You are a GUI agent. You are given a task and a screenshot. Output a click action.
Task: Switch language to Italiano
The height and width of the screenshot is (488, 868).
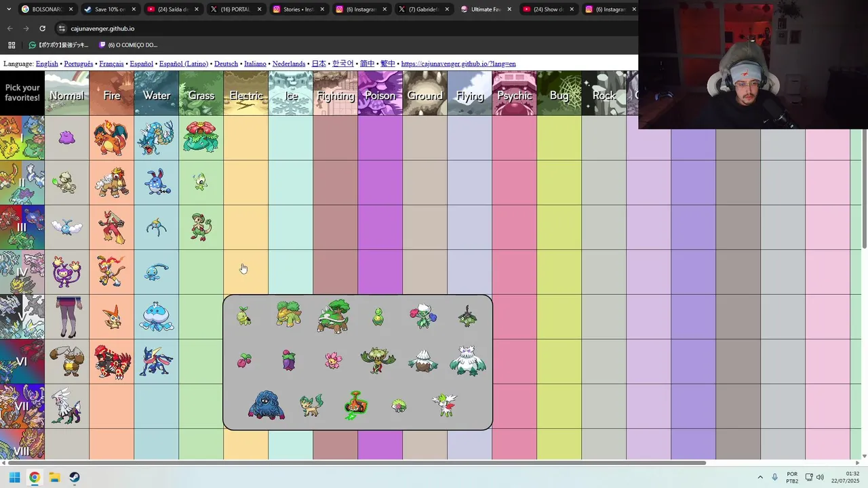pyautogui.click(x=255, y=64)
